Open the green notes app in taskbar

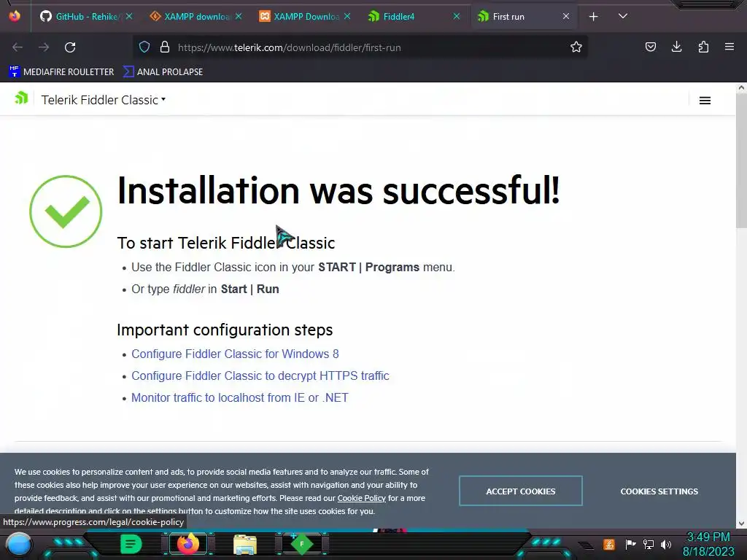[131, 544]
